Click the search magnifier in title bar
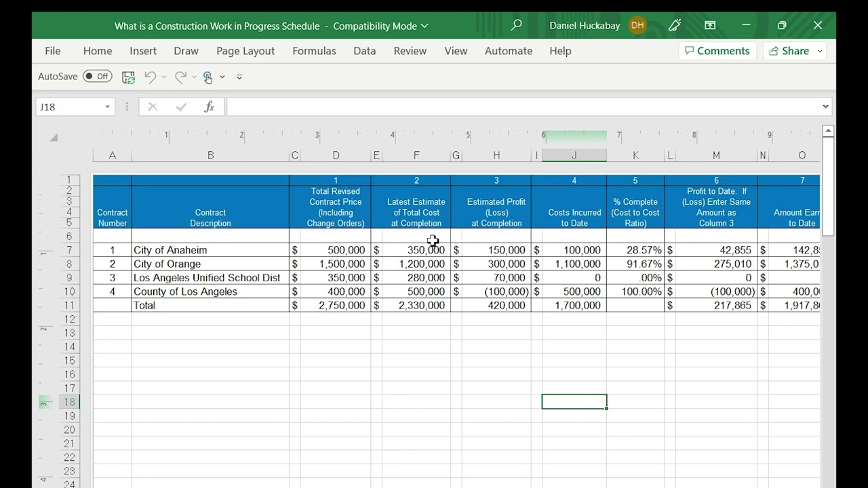This screenshot has height=488, width=868. (x=517, y=26)
